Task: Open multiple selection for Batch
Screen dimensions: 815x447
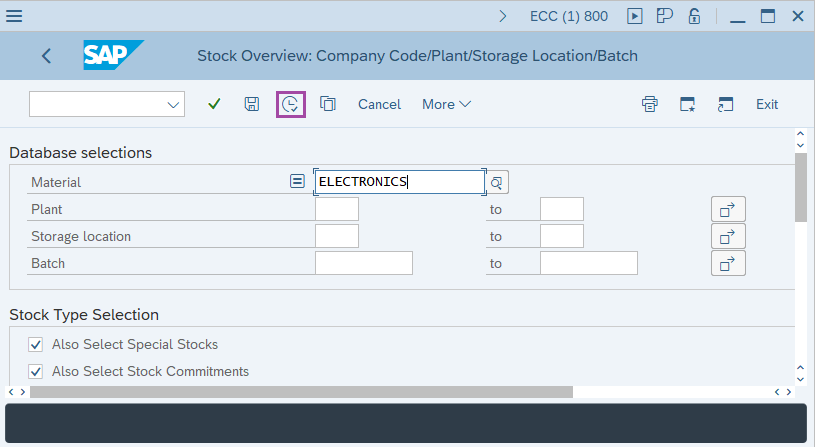Action: pyautogui.click(x=728, y=264)
